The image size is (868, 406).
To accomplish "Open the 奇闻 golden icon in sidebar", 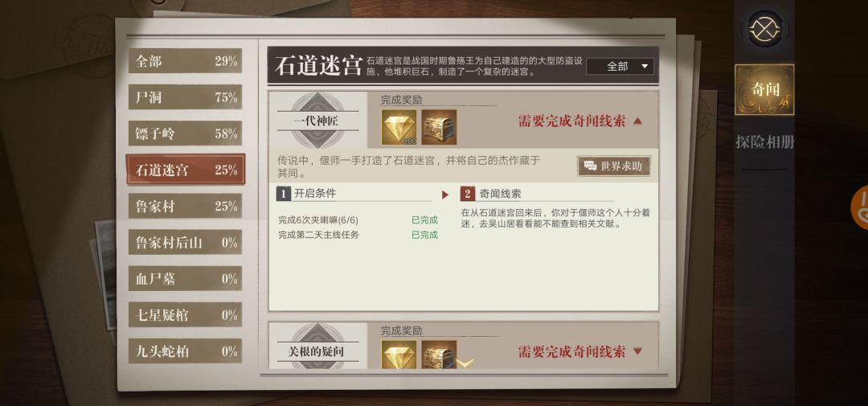I will pyautogui.click(x=764, y=90).
